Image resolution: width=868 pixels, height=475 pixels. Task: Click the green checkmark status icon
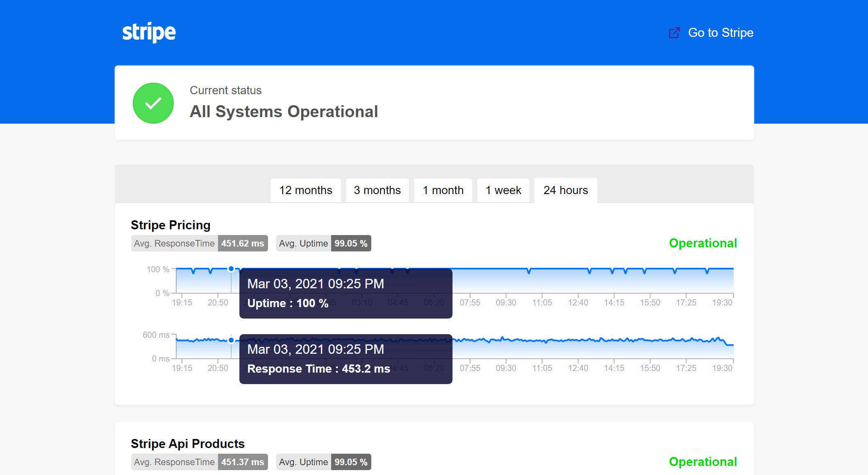pyautogui.click(x=153, y=103)
